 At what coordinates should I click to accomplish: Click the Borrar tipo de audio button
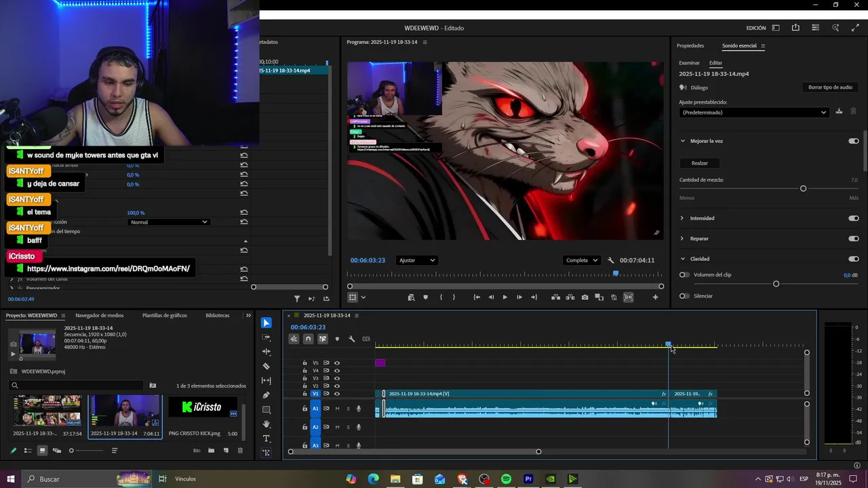[830, 87]
